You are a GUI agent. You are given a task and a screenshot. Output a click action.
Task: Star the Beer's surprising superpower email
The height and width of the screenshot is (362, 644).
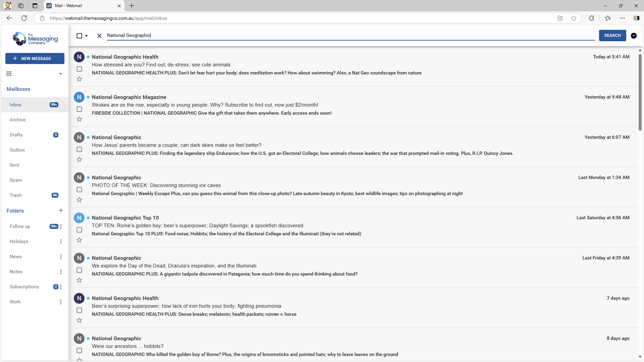click(x=79, y=320)
